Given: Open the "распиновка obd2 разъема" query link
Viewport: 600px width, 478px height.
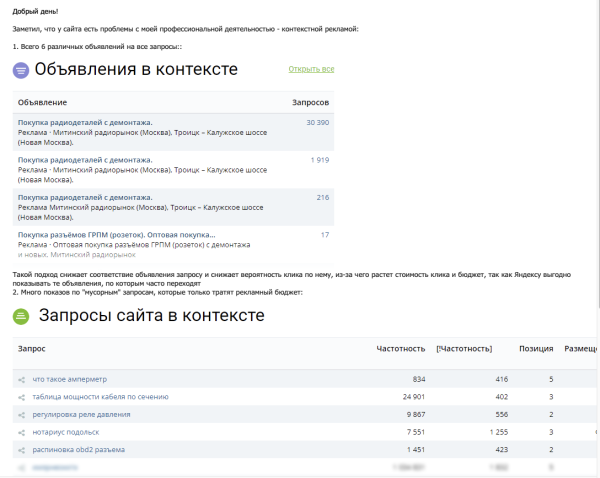Looking at the screenshot, I should (x=79, y=450).
